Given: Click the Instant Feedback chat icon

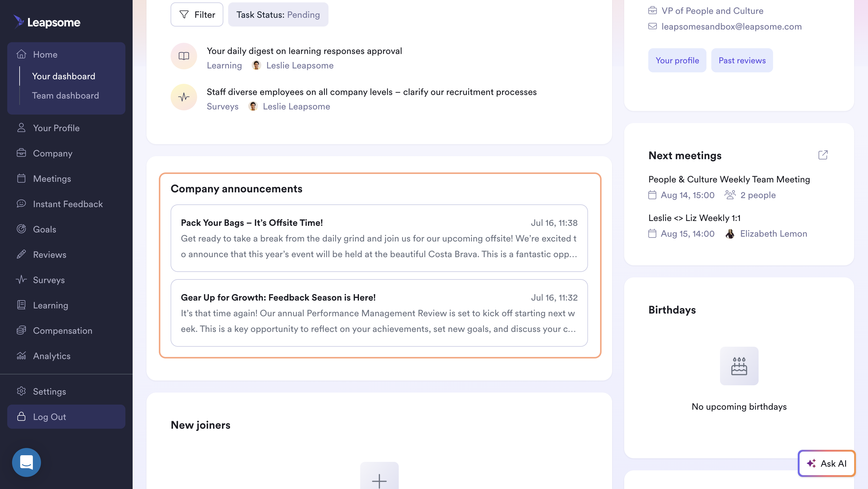Looking at the screenshot, I should point(21,203).
